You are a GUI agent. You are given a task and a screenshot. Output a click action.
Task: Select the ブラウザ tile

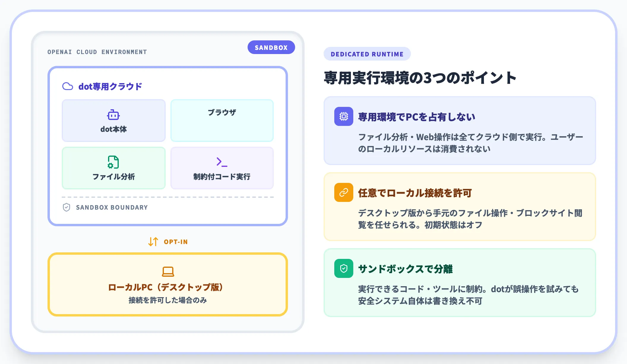coord(222,121)
